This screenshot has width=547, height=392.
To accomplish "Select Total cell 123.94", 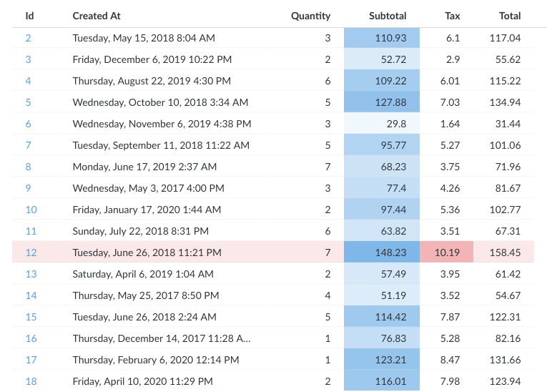I will click(x=503, y=381).
